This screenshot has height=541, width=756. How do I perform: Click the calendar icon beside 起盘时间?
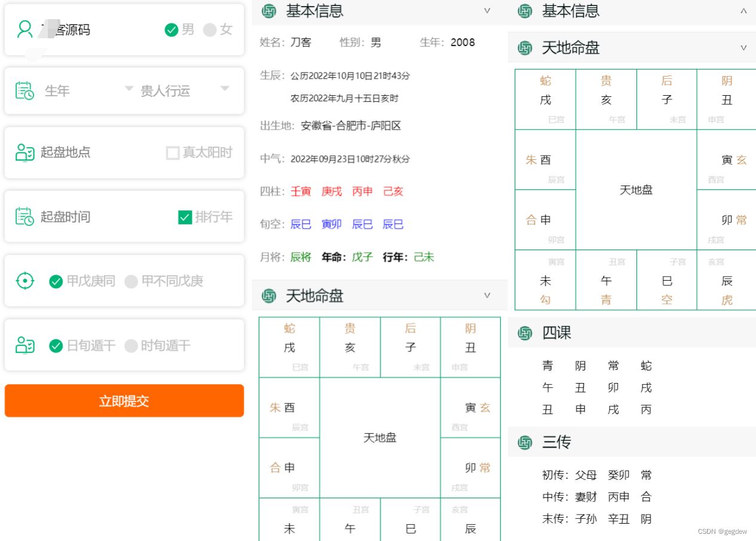pyautogui.click(x=26, y=216)
